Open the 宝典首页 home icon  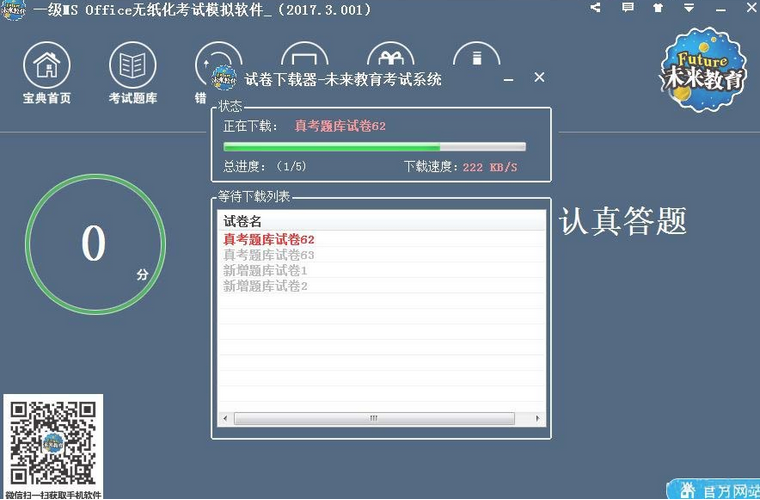pyautogui.click(x=47, y=65)
